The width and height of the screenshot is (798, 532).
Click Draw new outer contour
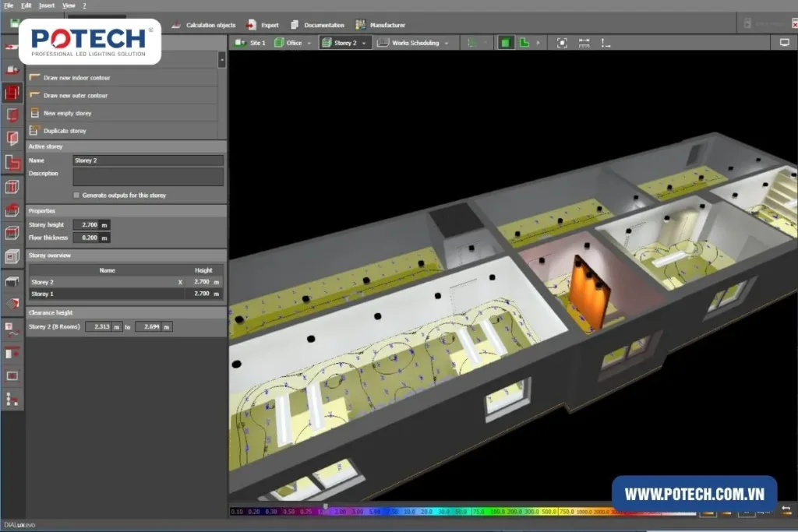coord(76,96)
